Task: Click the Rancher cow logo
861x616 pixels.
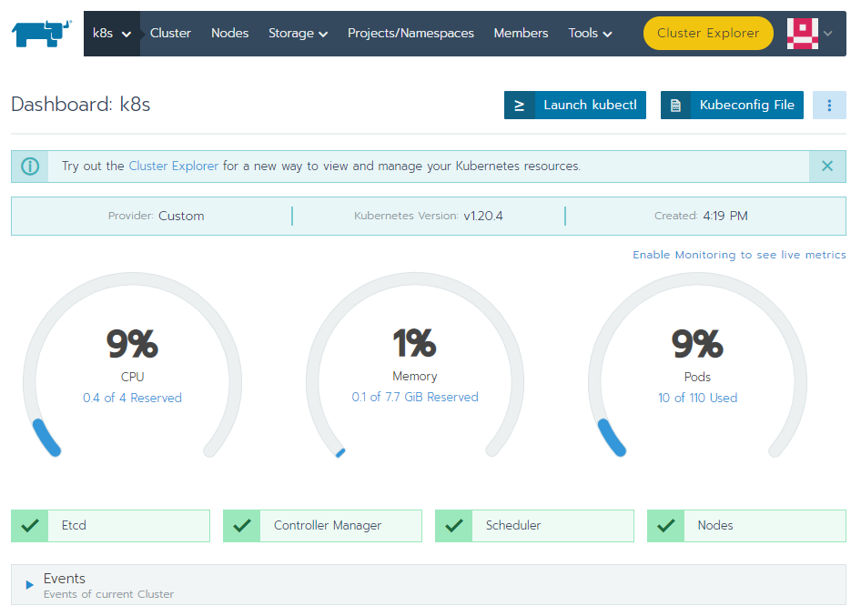Action: 42,34
